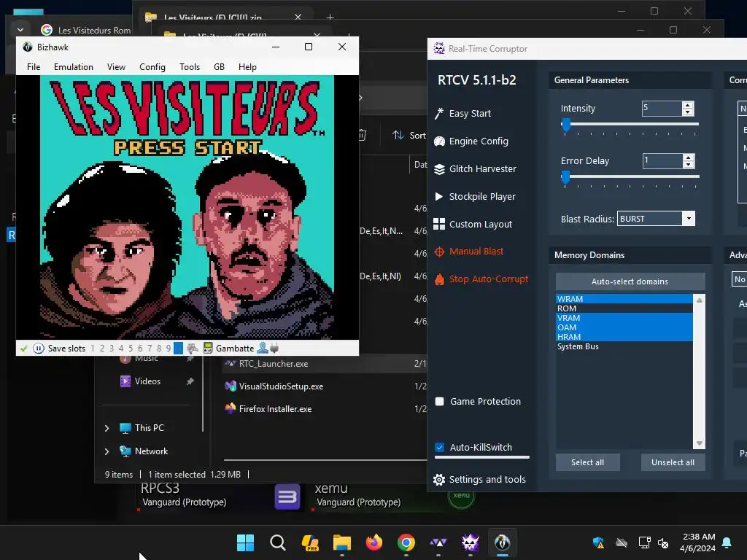
Task: Click the memory domains list scroll-down arrow
Action: 699,443
